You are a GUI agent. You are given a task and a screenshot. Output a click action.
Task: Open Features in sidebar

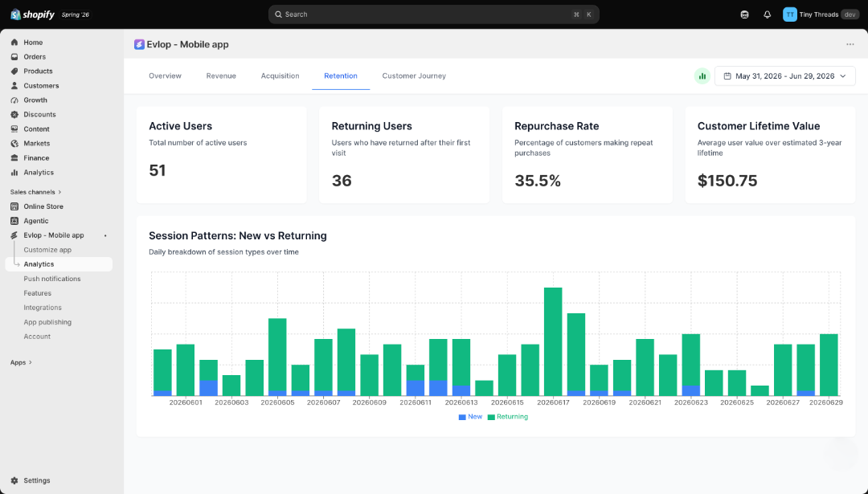[37, 293]
